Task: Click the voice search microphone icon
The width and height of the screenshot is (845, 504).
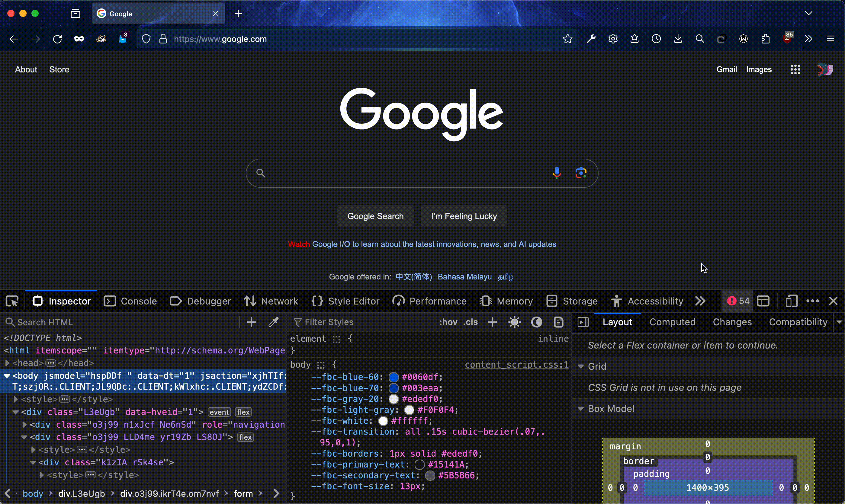Action: (556, 173)
